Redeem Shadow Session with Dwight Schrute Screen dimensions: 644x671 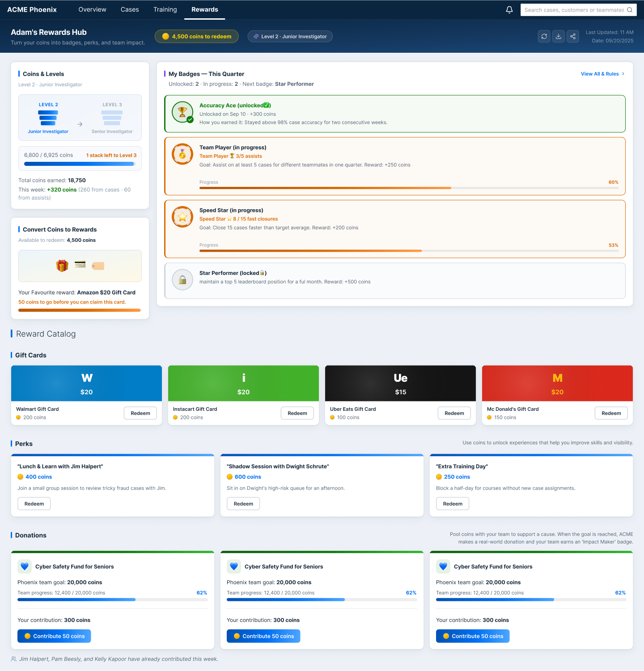click(x=243, y=504)
